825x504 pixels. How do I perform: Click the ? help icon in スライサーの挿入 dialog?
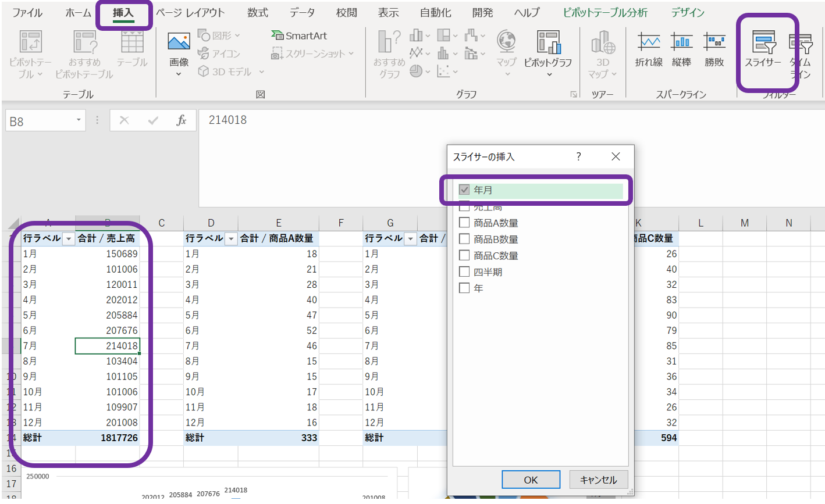coord(578,156)
